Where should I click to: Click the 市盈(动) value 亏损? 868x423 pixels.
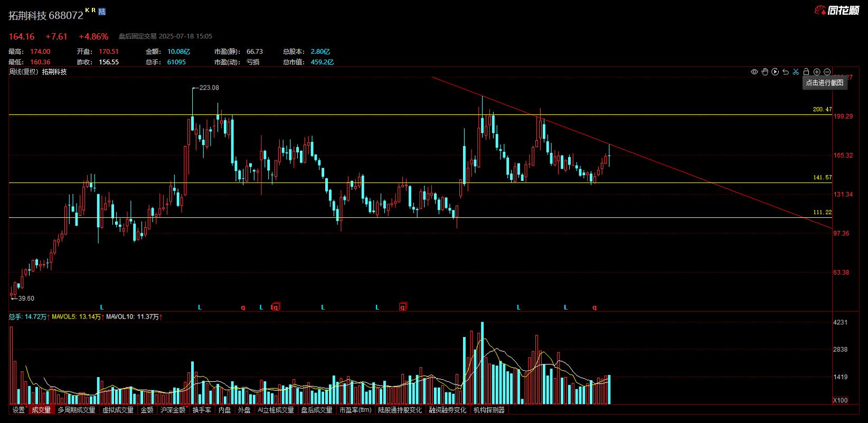tap(253, 62)
